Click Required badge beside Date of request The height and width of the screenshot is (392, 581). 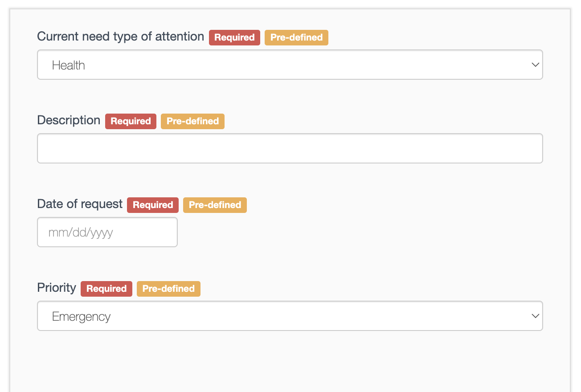point(153,205)
